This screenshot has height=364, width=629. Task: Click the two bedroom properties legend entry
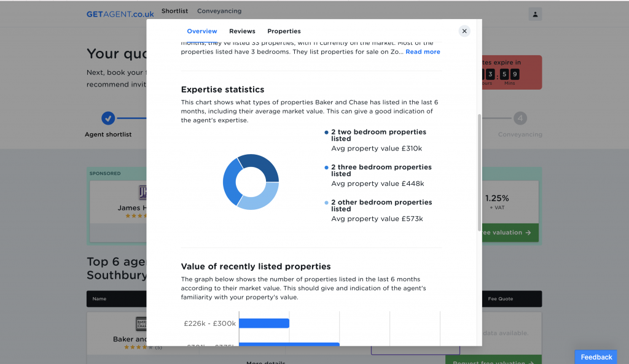[378, 135]
